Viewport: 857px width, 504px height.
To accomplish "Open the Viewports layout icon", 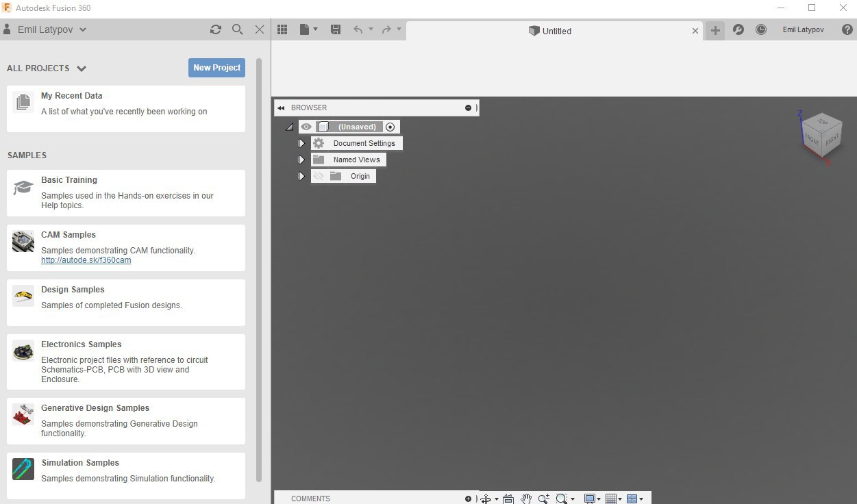I will click(x=632, y=499).
